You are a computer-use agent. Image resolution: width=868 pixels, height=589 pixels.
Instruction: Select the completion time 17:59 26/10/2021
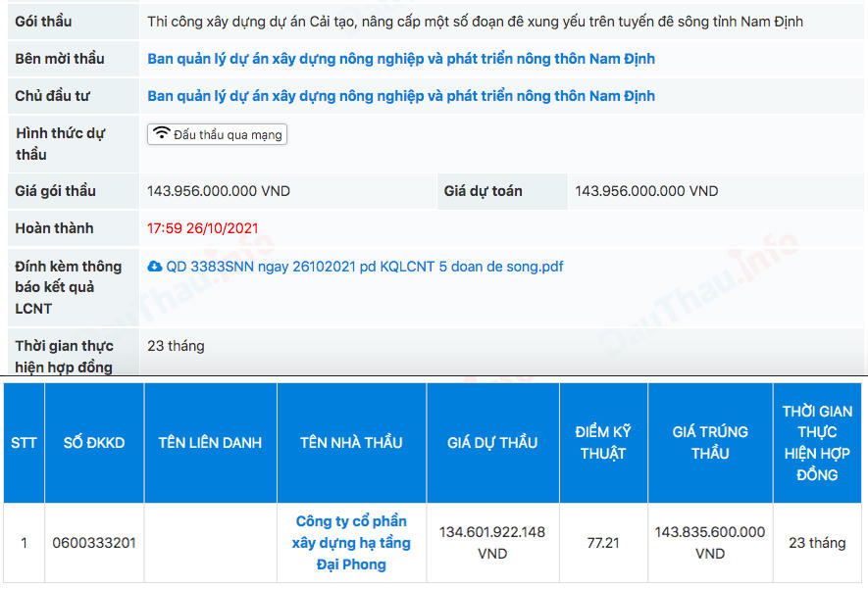[203, 228]
